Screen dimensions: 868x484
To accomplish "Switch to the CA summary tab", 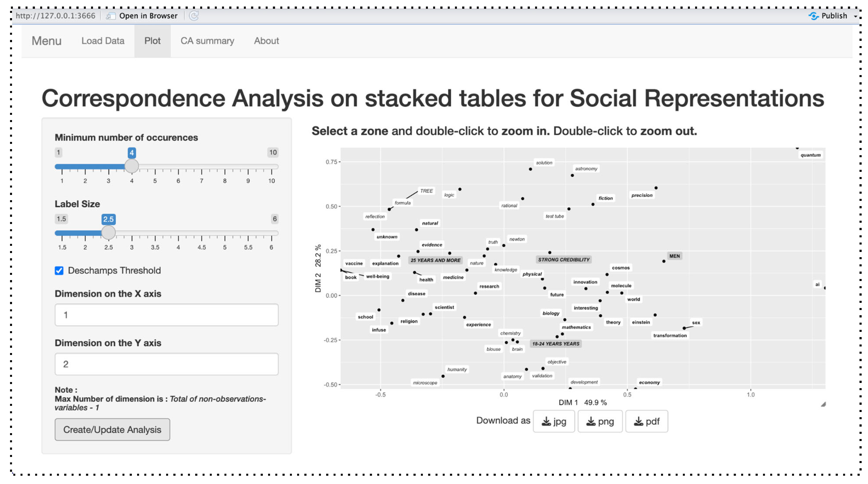I will click(x=207, y=41).
